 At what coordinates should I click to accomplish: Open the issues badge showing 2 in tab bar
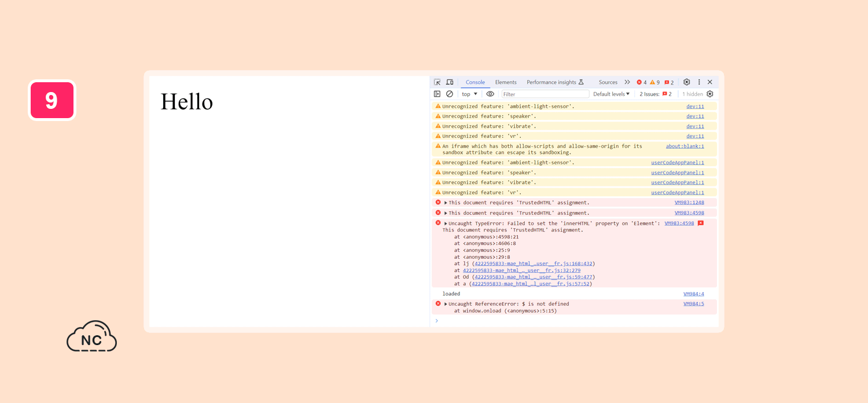tap(669, 82)
